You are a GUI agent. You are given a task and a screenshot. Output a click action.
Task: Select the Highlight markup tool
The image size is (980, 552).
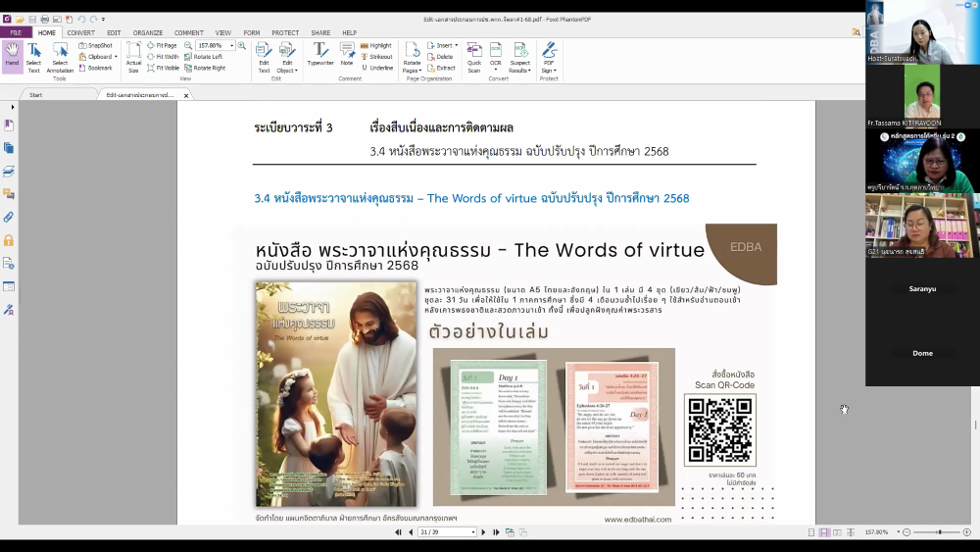click(x=376, y=46)
